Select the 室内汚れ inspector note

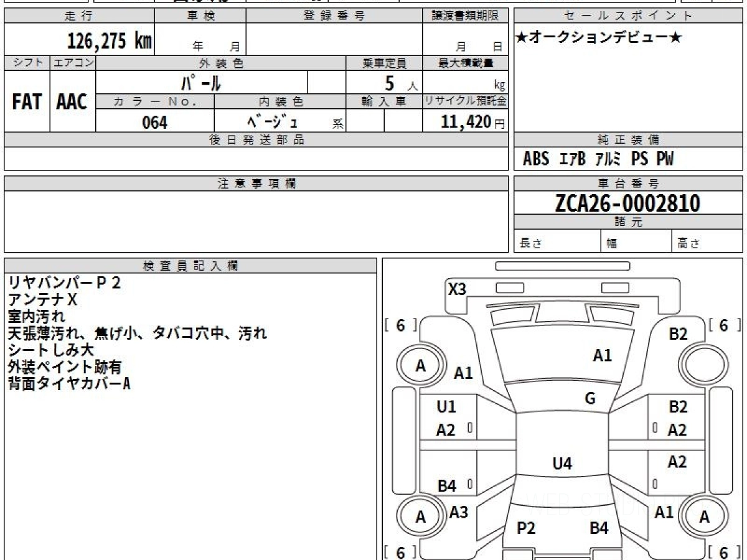(36, 316)
